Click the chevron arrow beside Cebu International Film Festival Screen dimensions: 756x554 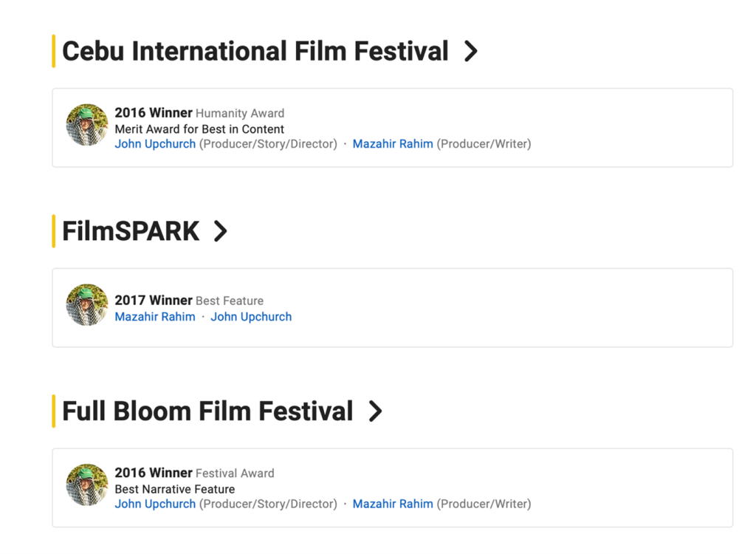[x=470, y=52]
